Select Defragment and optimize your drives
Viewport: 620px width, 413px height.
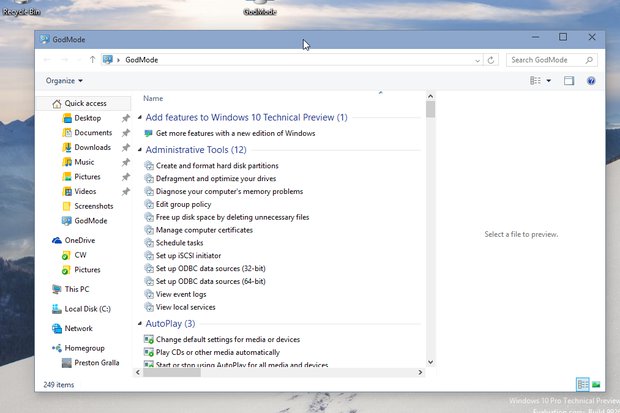[x=216, y=178]
